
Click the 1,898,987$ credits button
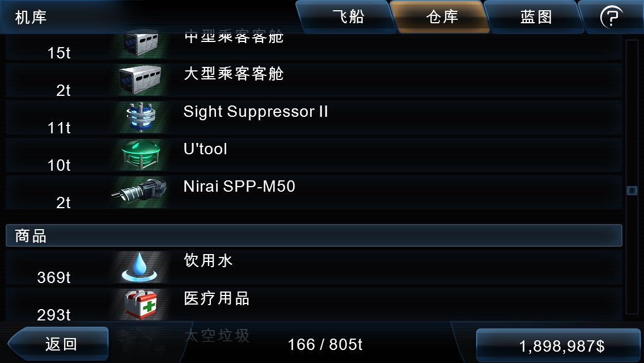(x=560, y=346)
